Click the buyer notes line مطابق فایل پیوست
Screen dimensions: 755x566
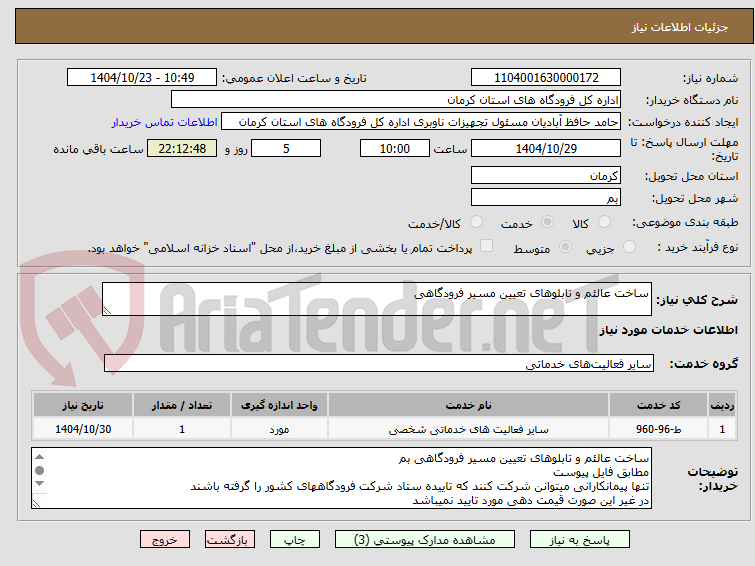point(600,472)
